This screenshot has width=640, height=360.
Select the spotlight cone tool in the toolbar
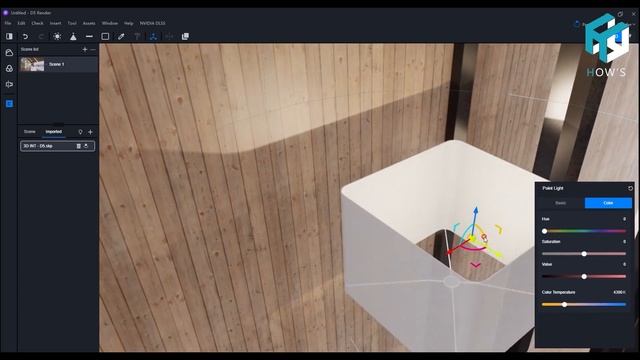coord(73,36)
